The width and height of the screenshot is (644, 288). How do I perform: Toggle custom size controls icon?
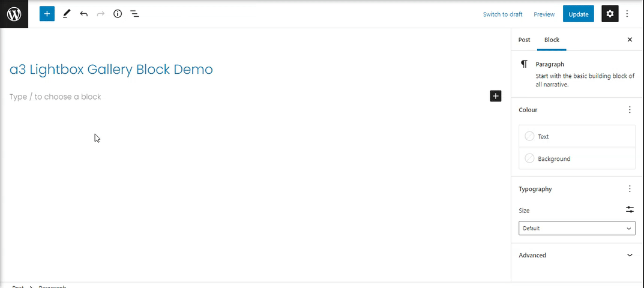(630, 209)
